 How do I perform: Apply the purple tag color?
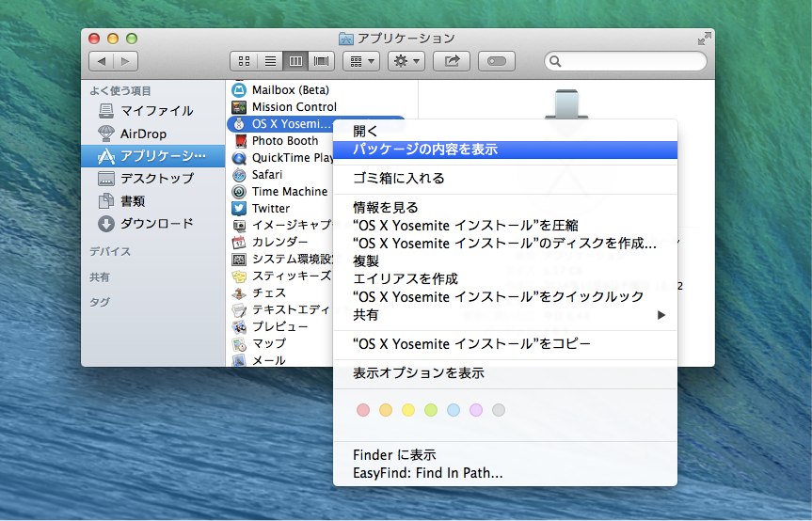point(476,410)
